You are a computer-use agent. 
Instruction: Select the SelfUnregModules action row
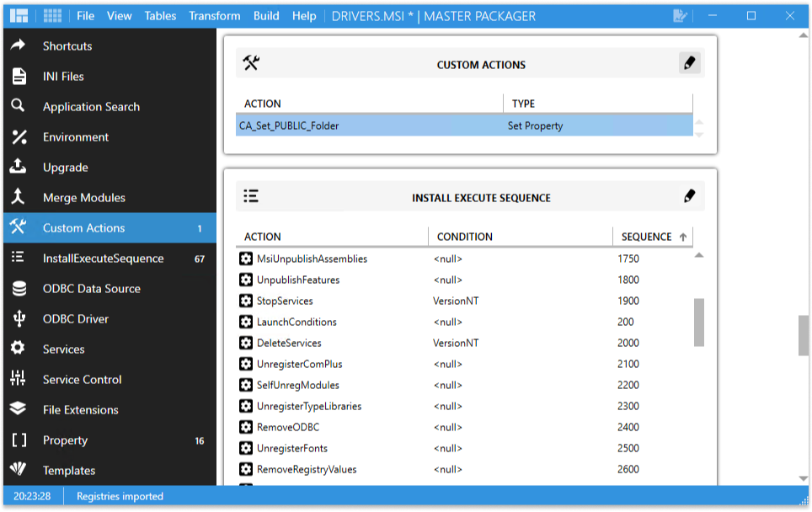(x=464, y=385)
